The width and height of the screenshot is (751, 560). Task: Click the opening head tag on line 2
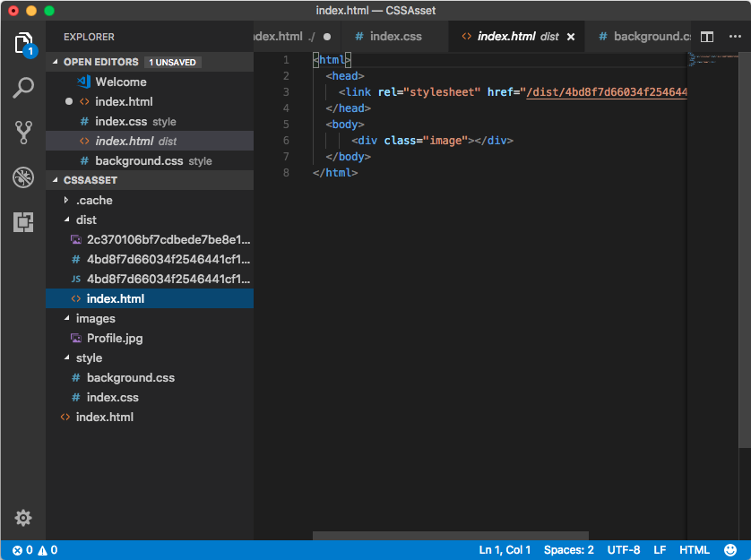(x=345, y=75)
